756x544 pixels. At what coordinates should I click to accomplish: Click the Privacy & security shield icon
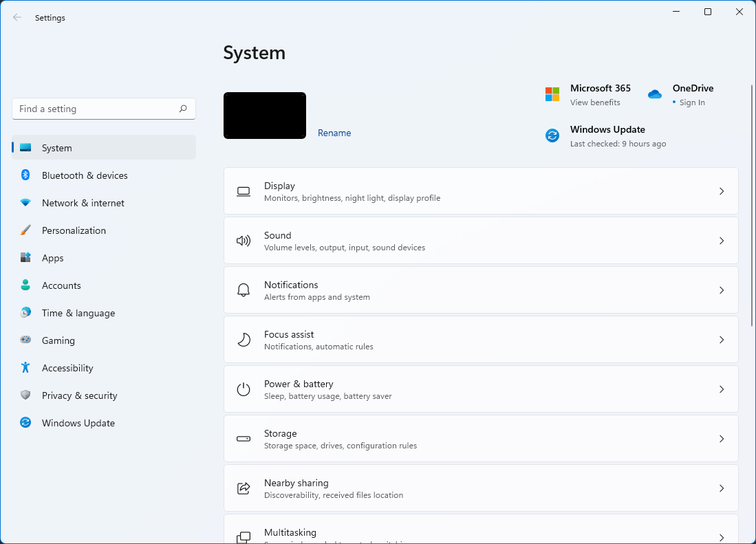point(25,395)
